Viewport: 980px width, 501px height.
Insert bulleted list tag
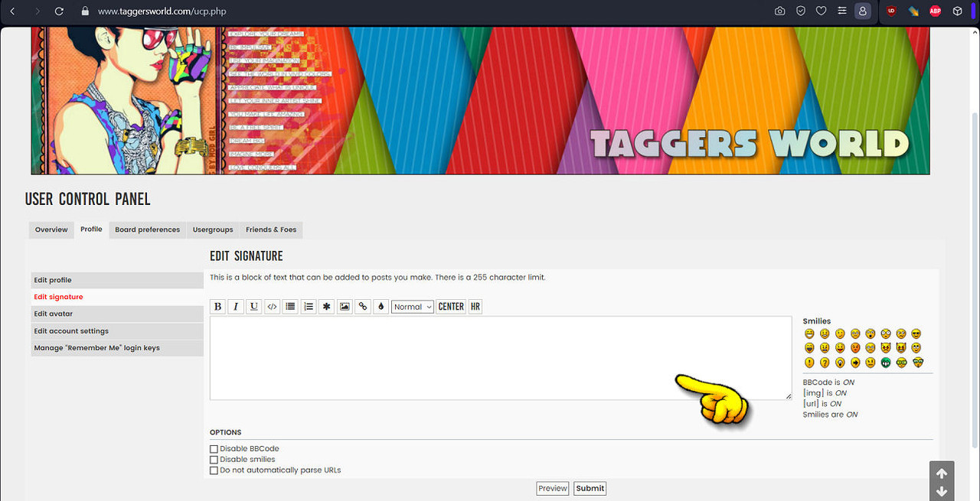[x=290, y=307]
